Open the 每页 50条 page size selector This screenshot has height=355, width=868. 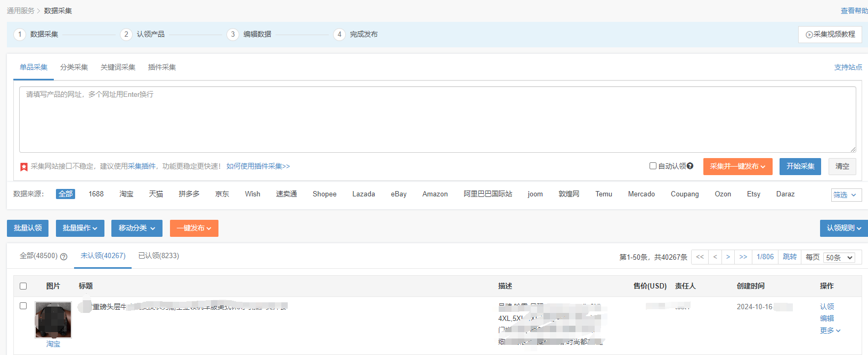(839, 258)
